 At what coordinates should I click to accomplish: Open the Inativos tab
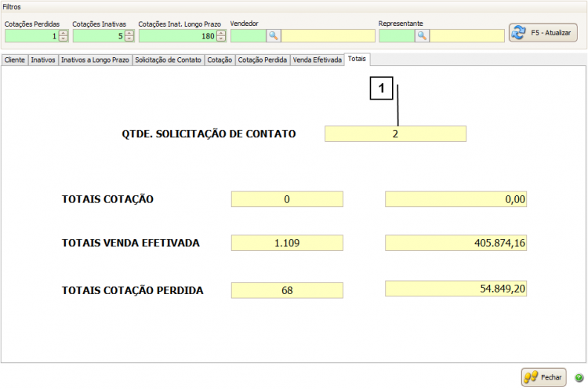[43, 60]
